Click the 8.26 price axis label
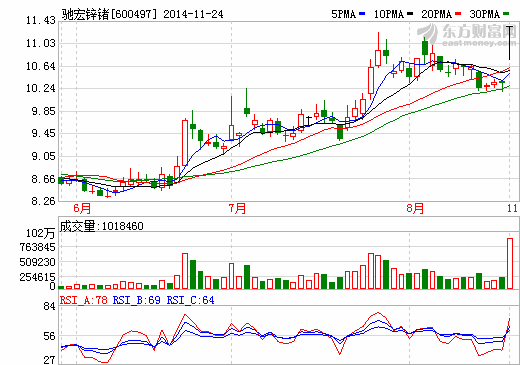This screenshot has height=365, width=520. [43, 201]
